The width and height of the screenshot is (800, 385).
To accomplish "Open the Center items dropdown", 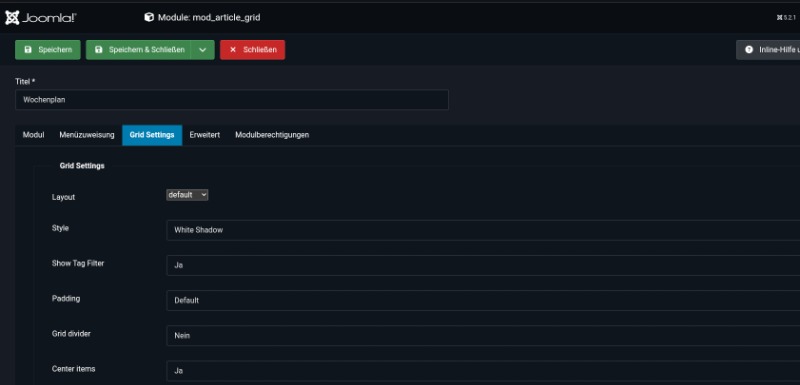I will [x=483, y=371].
